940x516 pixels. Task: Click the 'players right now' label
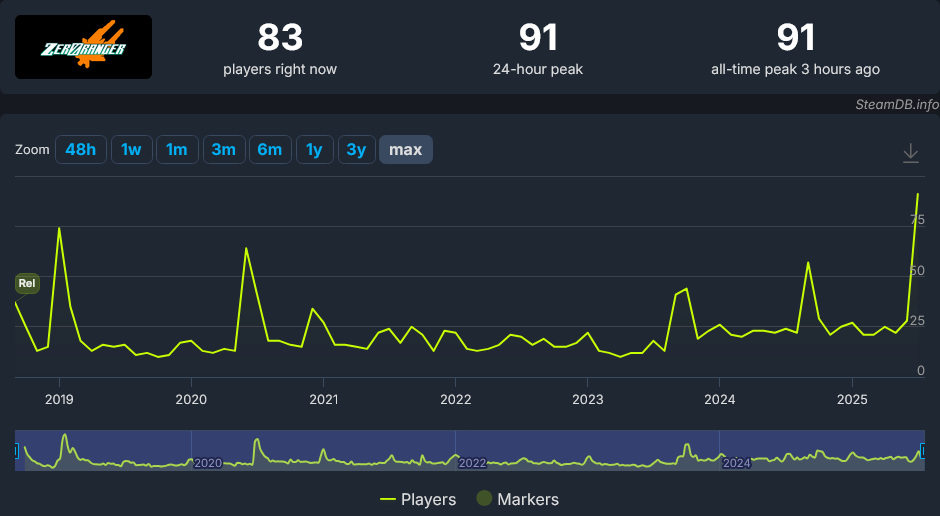280,70
